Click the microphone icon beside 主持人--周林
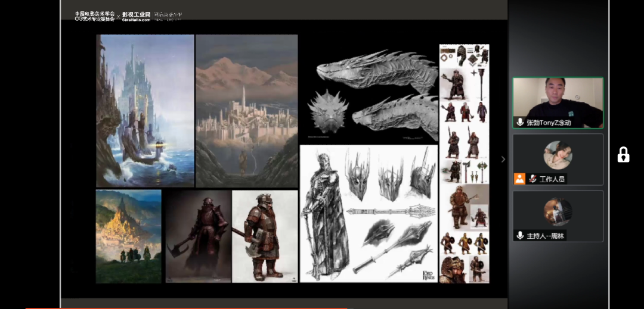 520,235
